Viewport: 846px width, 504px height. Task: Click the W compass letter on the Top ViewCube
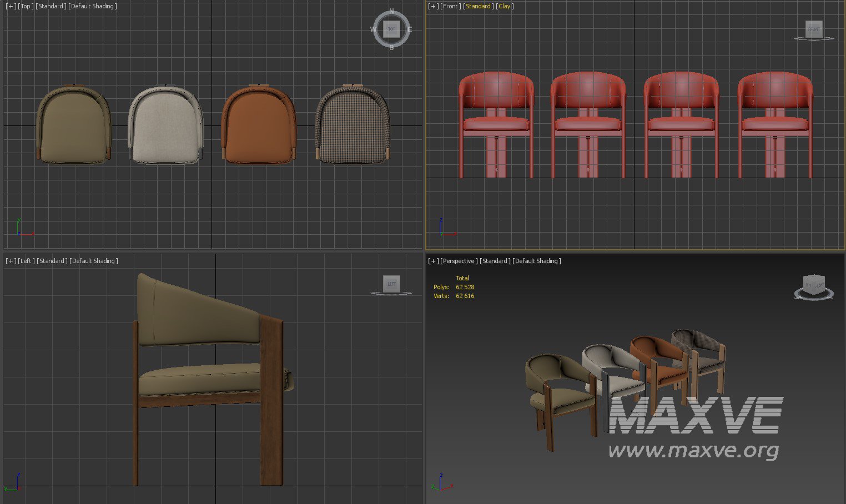click(x=373, y=29)
